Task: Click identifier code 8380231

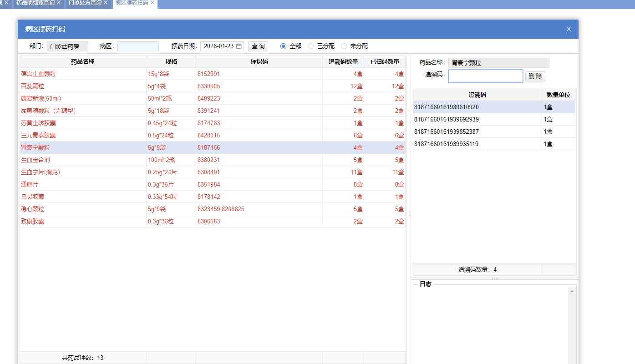Action: (x=208, y=160)
